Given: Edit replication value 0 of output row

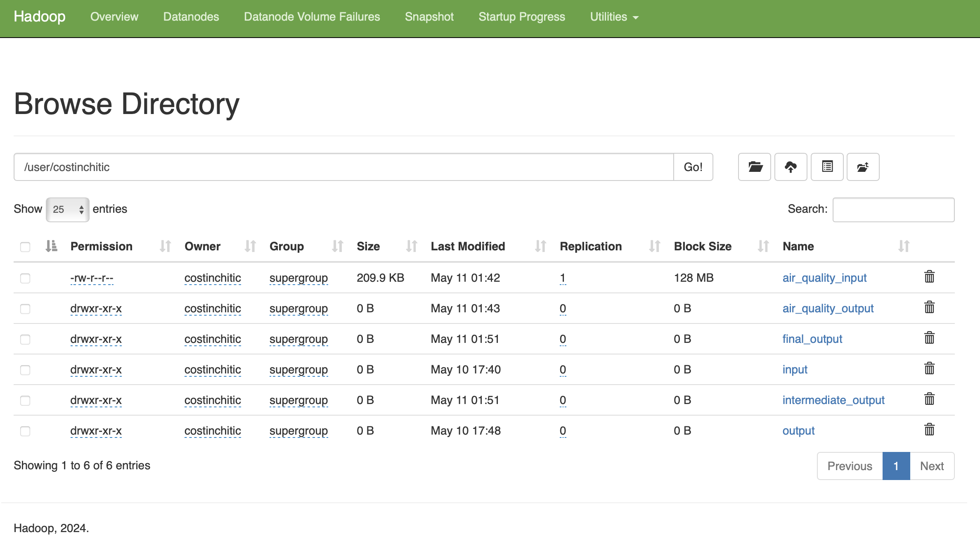Looking at the screenshot, I should (563, 430).
